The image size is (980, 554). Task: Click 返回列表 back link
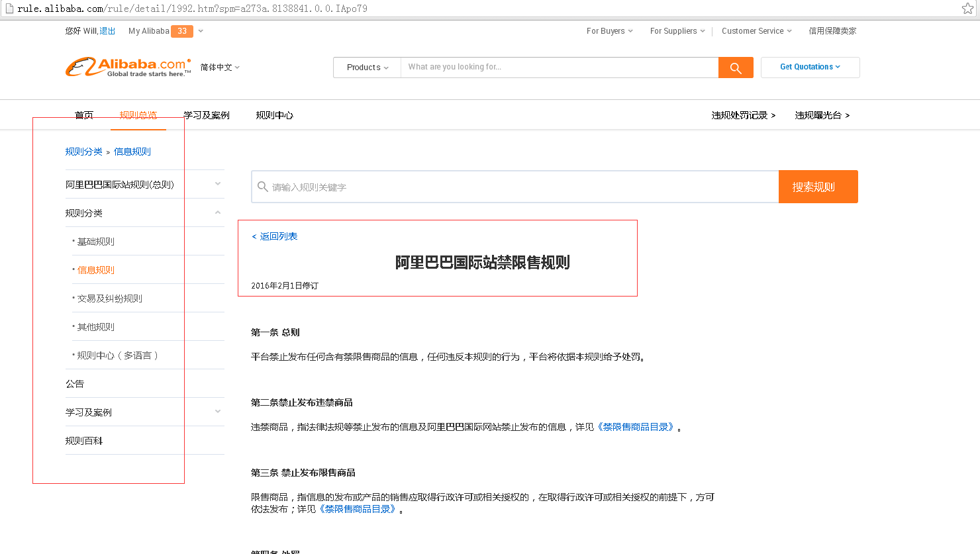point(275,236)
